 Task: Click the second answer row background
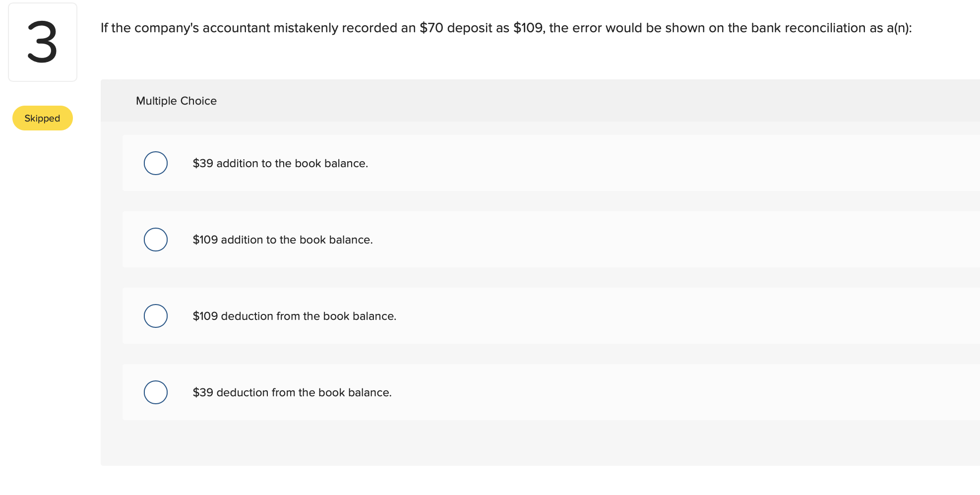tap(546, 240)
